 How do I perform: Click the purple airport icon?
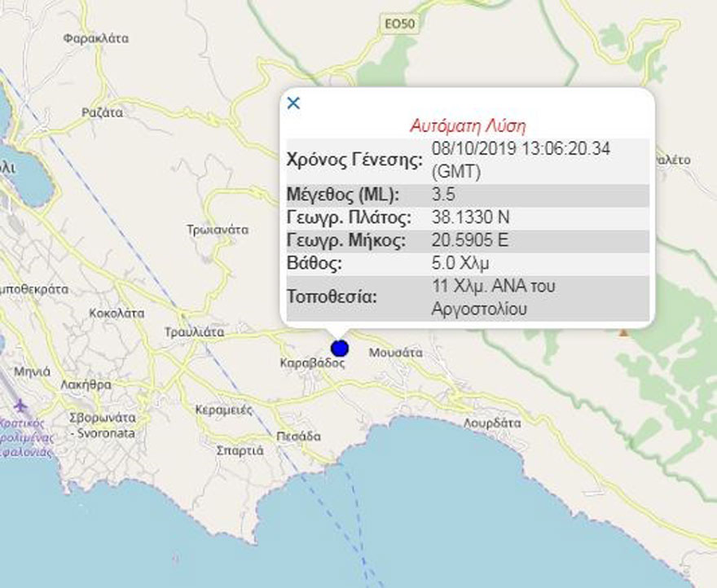20,405
